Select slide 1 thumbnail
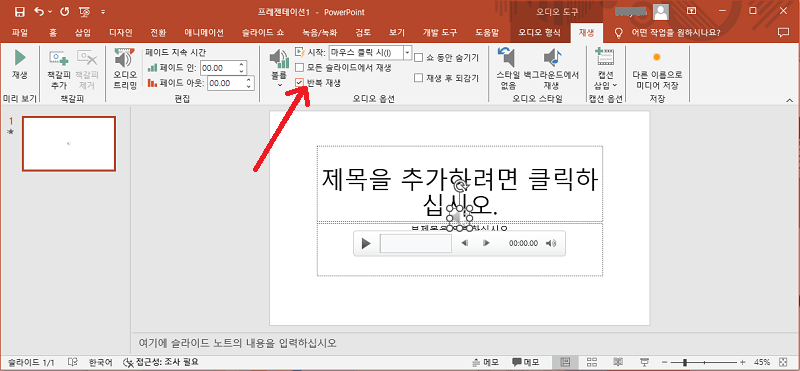Screen dimensions: 800x371 pyautogui.click(x=69, y=143)
